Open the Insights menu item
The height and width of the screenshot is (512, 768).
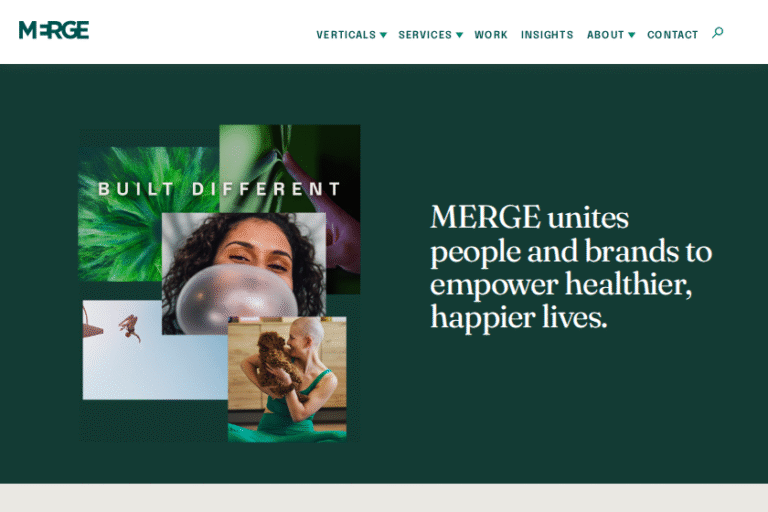(547, 35)
